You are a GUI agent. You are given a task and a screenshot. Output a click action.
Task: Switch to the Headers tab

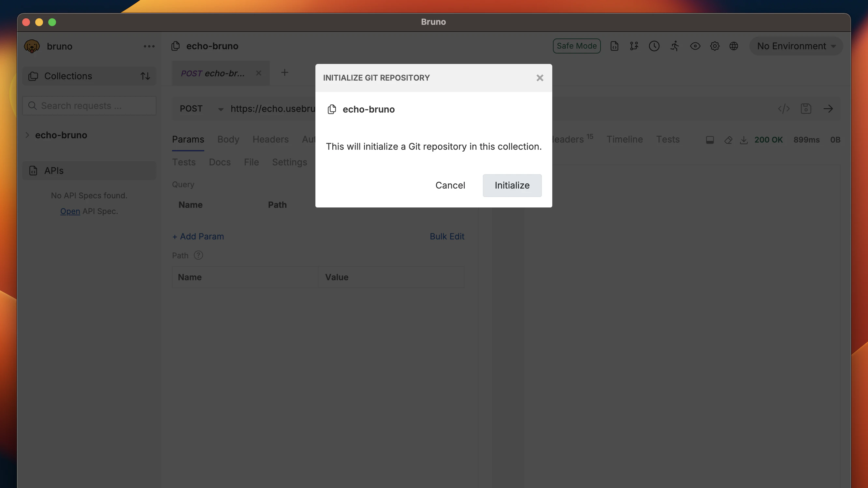coord(270,139)
